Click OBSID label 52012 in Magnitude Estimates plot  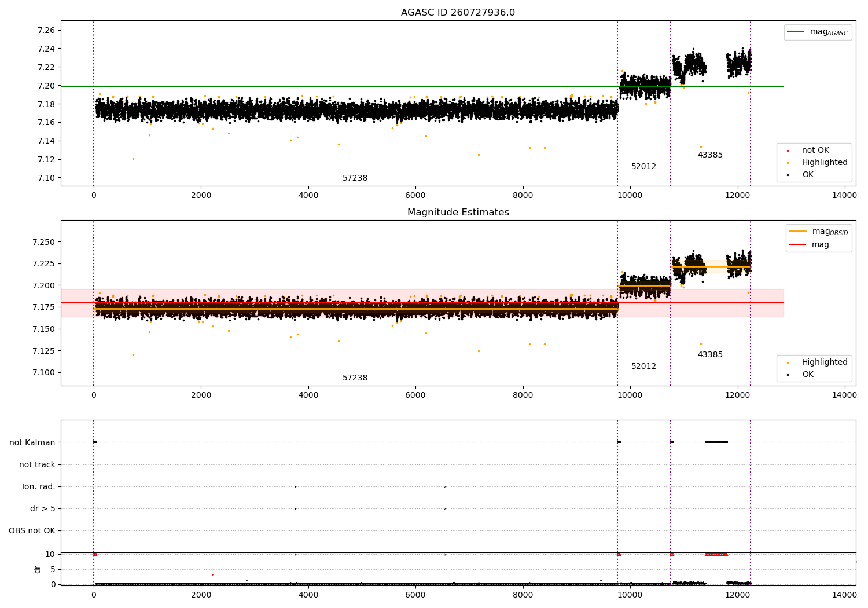coord(643,367)
